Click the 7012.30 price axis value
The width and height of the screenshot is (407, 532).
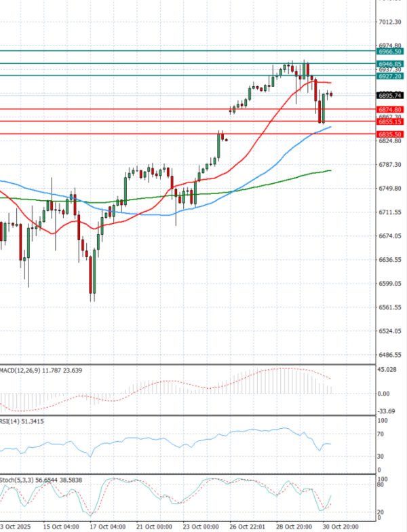(x=389, y=22)
